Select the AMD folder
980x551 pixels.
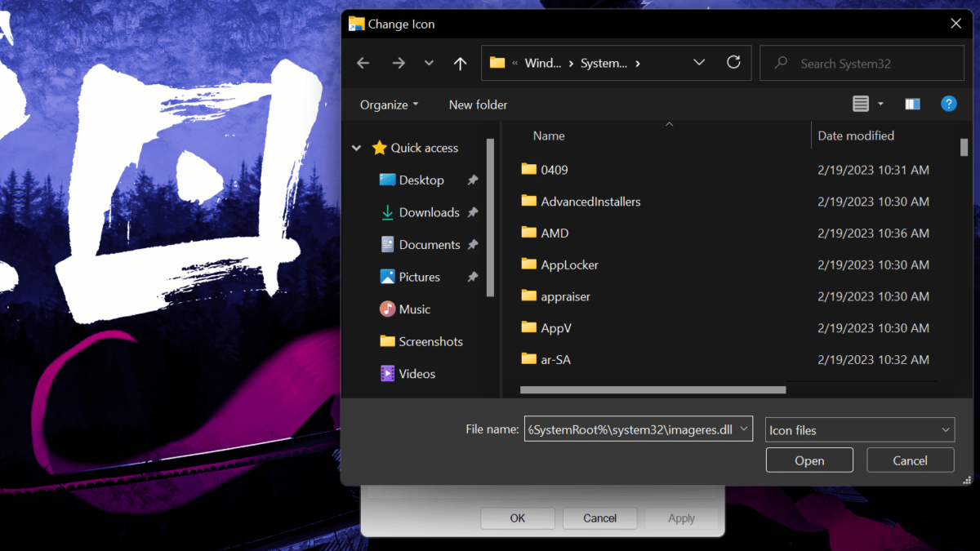[x=555, y=233]
